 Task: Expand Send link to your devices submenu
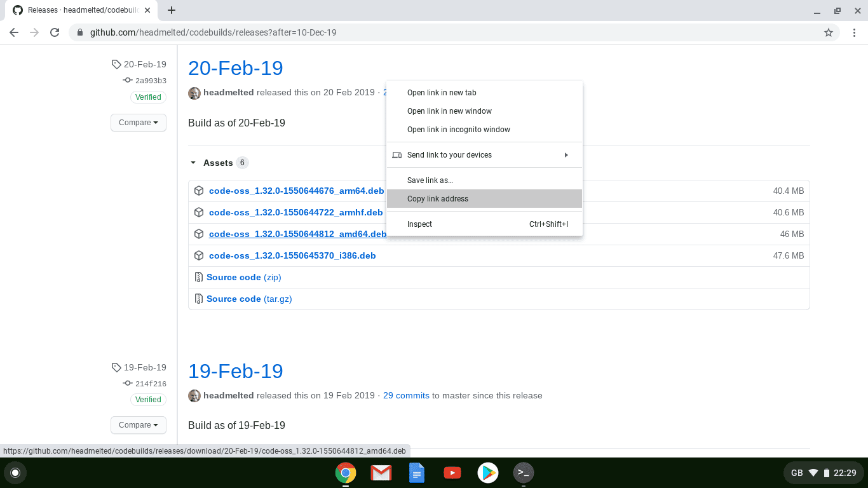tap(485, 155)
